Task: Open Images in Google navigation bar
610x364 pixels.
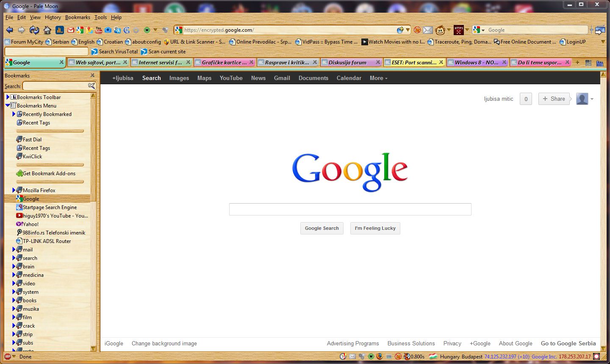Action: point(179,78)
